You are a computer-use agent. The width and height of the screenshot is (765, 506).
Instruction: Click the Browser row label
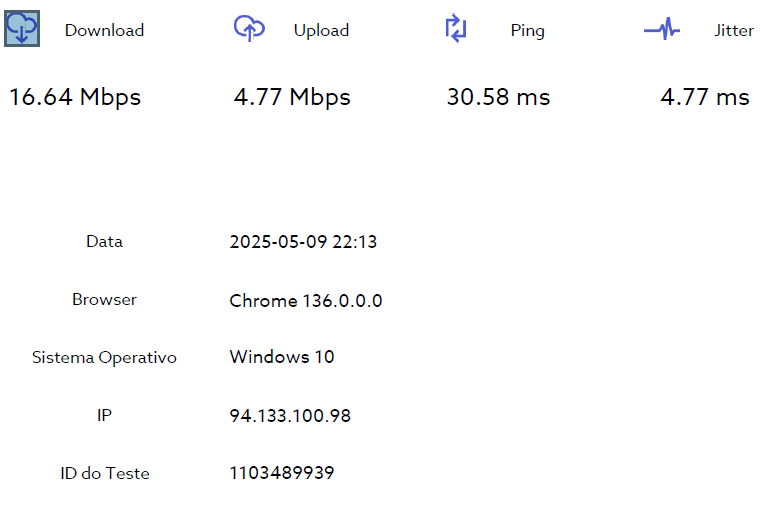coord(104,299)
